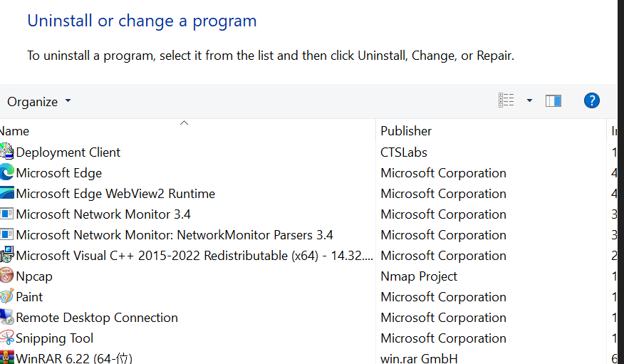Sort by the Publisher column header
This screenshot has width=624, height=364.
491,131
